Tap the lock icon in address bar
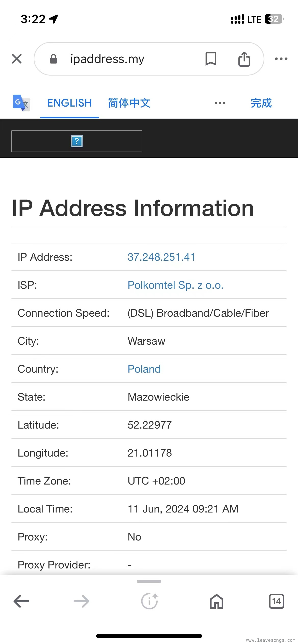The width and height of the screenshot is (298, 644). (53, 59)
